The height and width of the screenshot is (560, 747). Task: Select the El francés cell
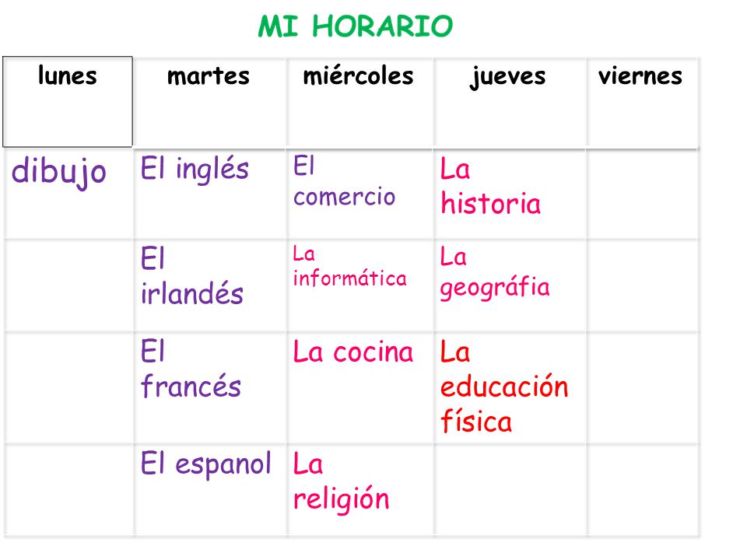pyautogui.click(x=210, y=387)
